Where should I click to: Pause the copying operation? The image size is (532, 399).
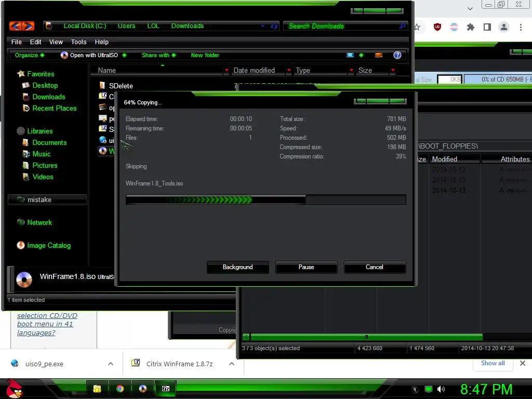(x=307, y=267)
